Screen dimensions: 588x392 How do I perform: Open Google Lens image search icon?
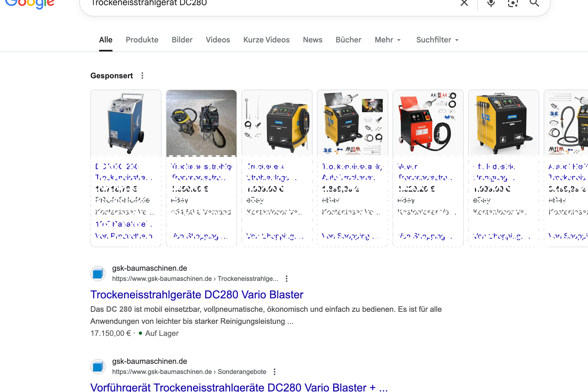tap(513, 3)
